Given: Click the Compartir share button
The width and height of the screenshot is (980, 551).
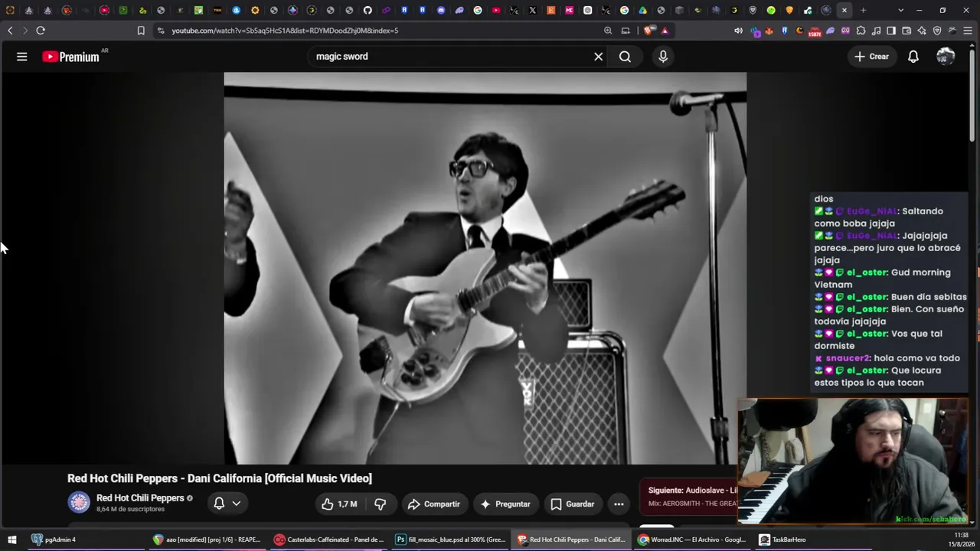Looking at the screenshot, I should [434, 504].
